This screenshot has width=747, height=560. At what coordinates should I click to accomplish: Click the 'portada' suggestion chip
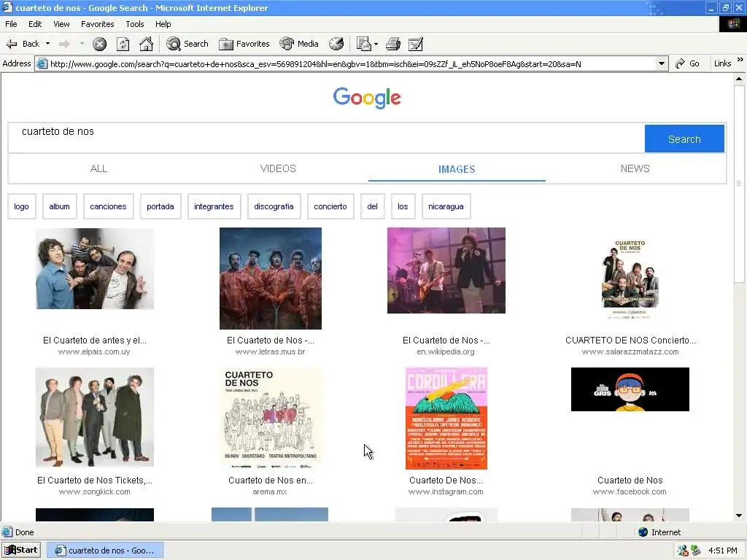click(160, 206)
